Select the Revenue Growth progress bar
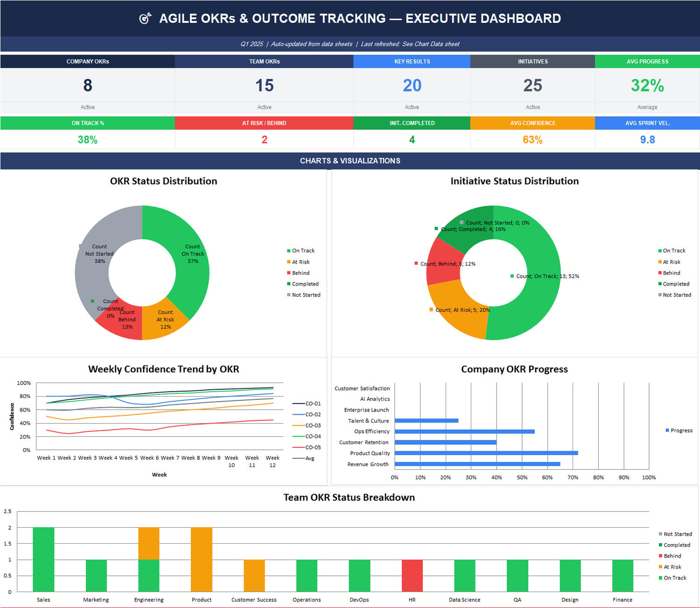Viewport: 700px width, 608px height. [x=477, y=464]
